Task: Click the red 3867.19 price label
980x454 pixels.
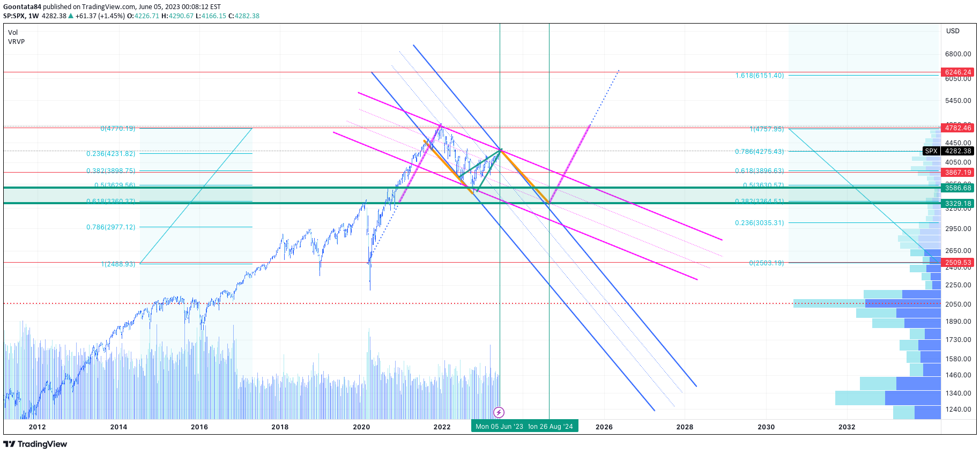Action: [x=957, y=173]
